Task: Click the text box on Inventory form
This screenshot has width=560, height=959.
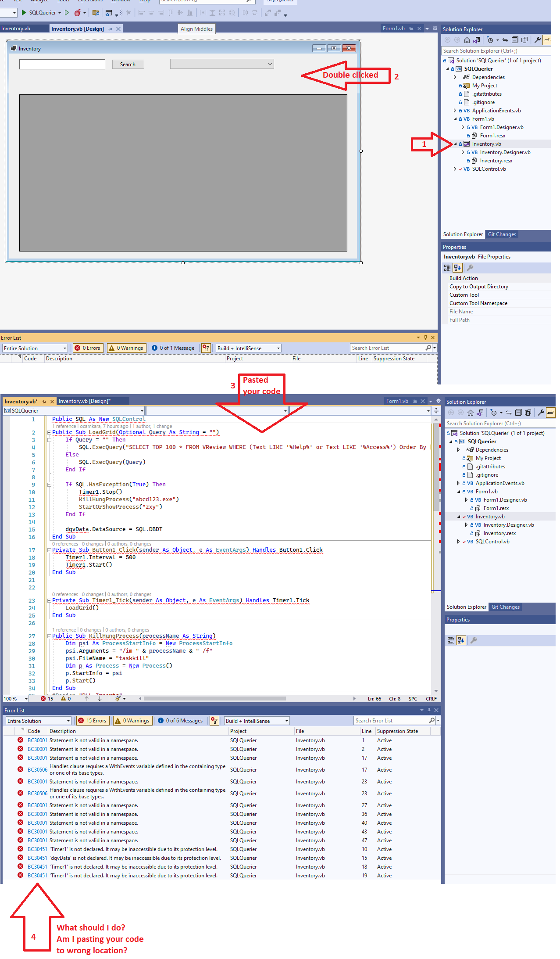Action: (62, 64)
